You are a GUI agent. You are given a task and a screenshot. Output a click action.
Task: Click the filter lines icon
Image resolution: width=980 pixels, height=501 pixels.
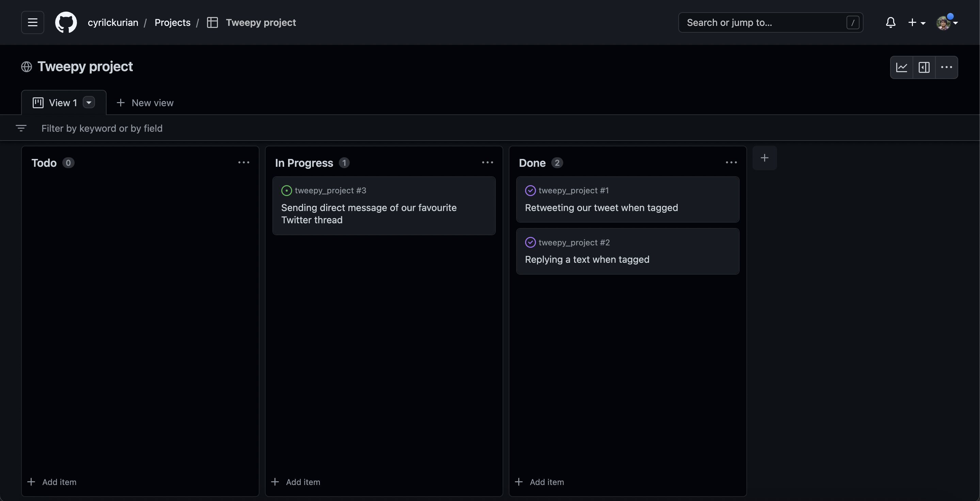(21, 128)
